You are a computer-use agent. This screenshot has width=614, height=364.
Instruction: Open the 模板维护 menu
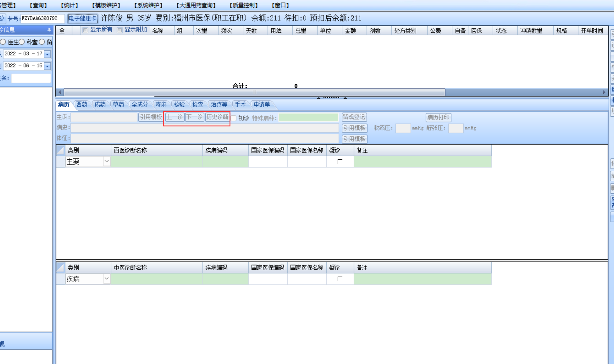[x=106, y=5]
